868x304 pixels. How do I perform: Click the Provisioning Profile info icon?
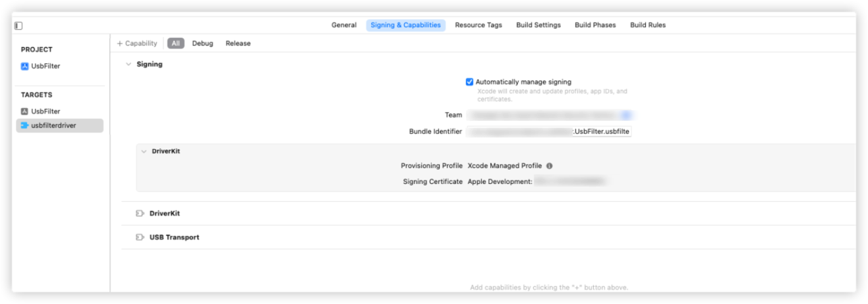coord(549,166)
